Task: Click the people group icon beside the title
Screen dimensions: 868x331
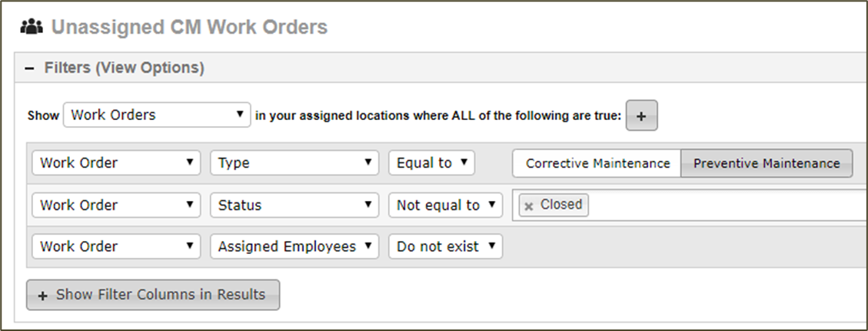Action: tap(32, 27)
